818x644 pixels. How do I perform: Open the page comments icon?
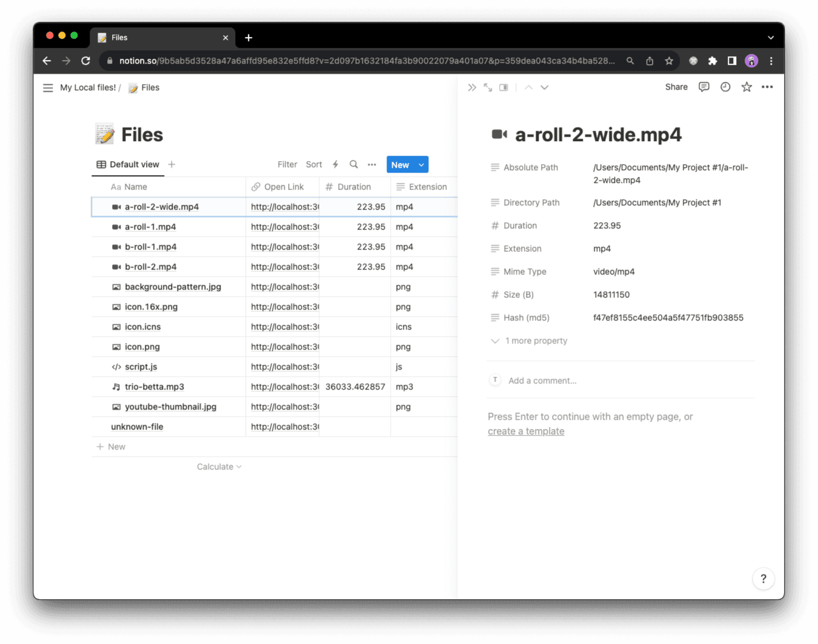coord(703,87)
